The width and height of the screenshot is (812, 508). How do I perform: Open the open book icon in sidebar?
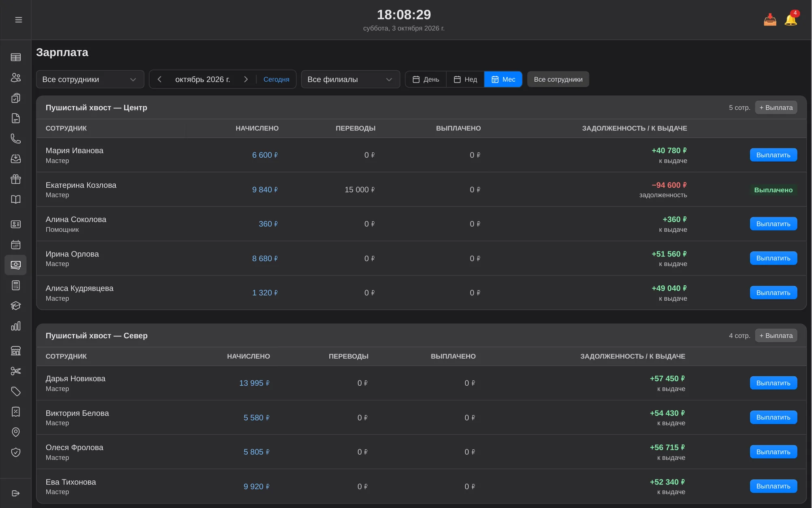tap(16, 200)
